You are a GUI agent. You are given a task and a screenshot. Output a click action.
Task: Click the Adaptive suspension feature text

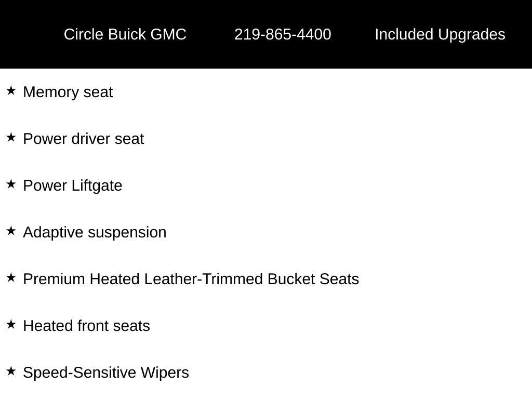(95, 232)
